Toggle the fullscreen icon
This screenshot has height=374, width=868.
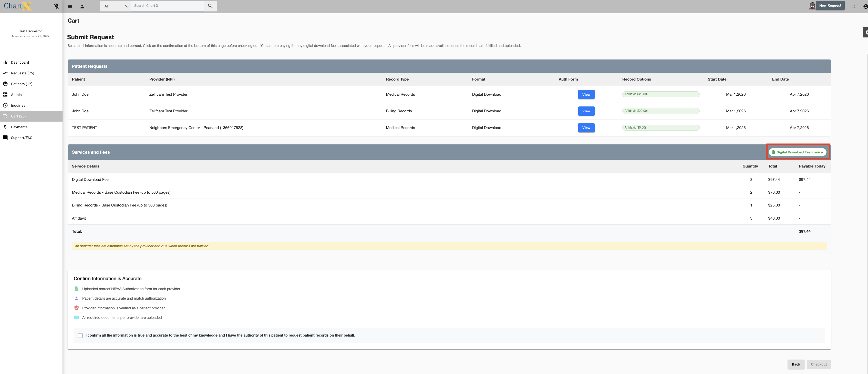click(853, 6)
